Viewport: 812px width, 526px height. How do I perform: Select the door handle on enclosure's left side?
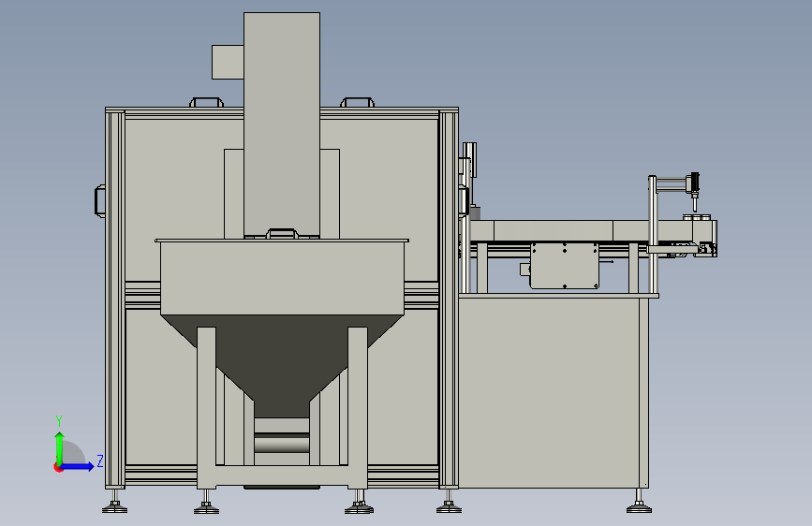(x=100, y=201)
